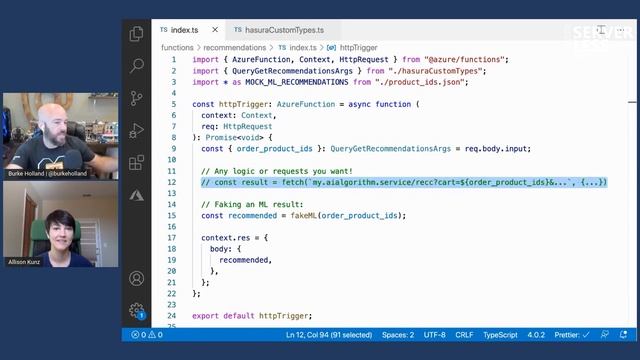Click "req: HttpRequest" parameter line
The width and height of the screenshot is (640, 360).
pyautogui.click(x=236, y=127)
